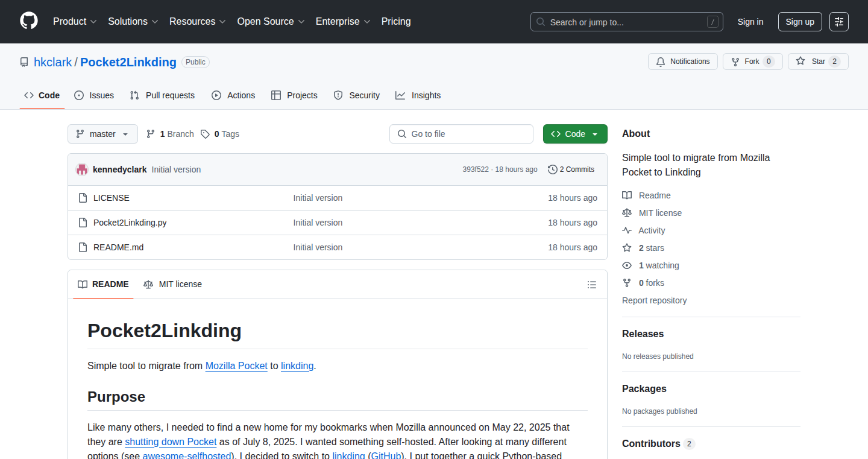This screenshot has width=868, height=459.
Task: Open the Pocket2Linkding.py file
Action: coord(130,223)
